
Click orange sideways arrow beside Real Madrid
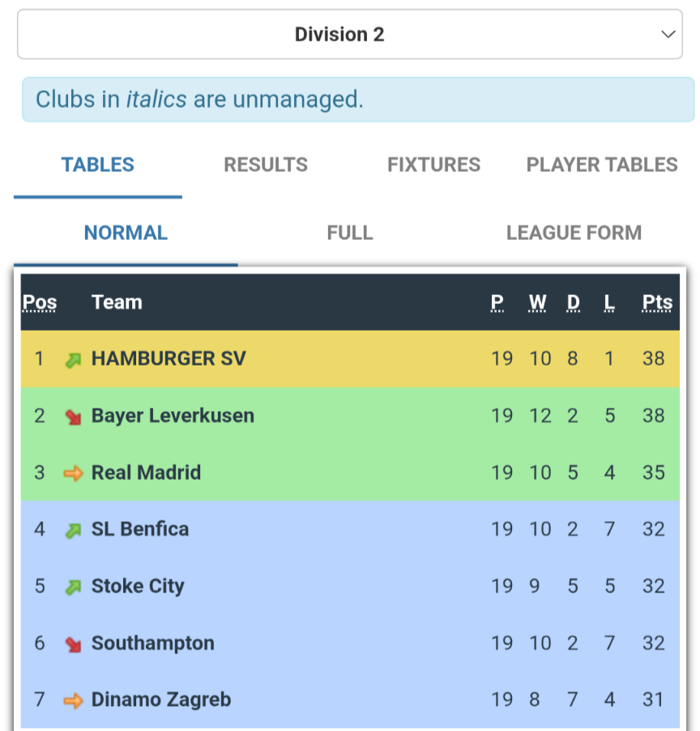(73, 473)
